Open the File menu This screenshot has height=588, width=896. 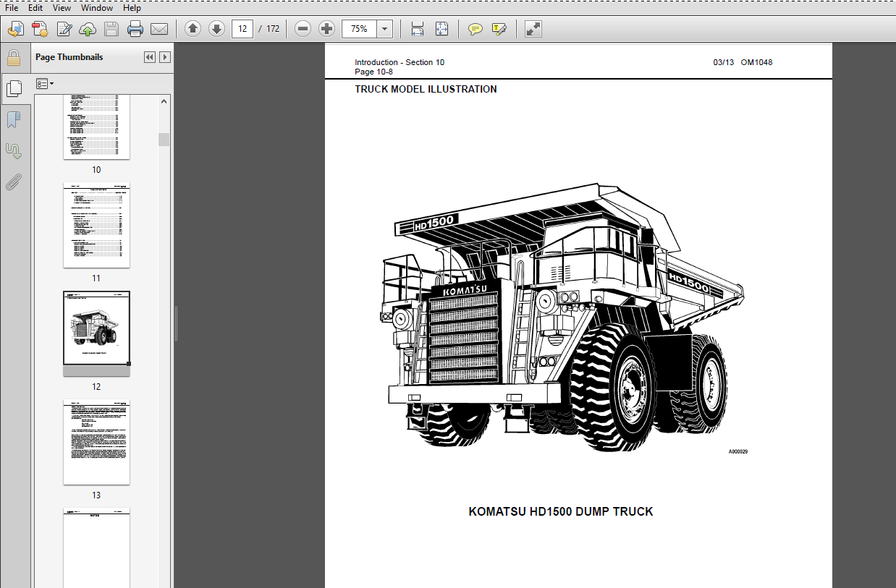click(12, 8)
